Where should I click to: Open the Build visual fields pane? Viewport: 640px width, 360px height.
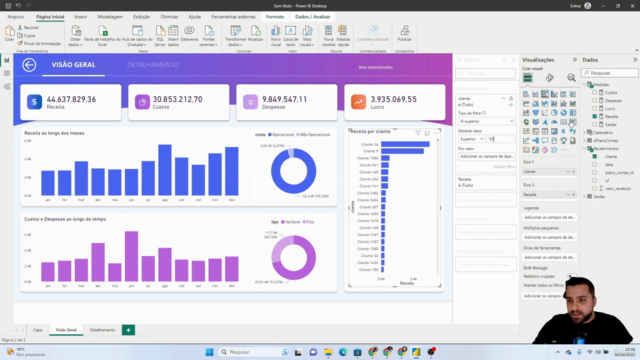(x=528, y=78)
